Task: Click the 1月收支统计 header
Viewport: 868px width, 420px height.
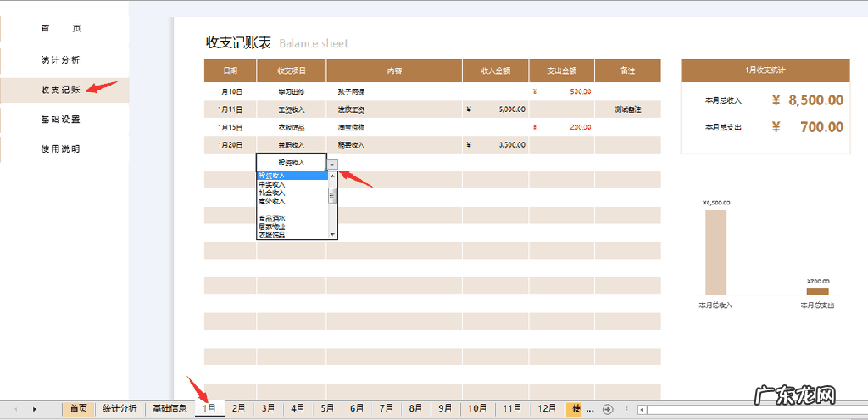Action: coord(765,70)
